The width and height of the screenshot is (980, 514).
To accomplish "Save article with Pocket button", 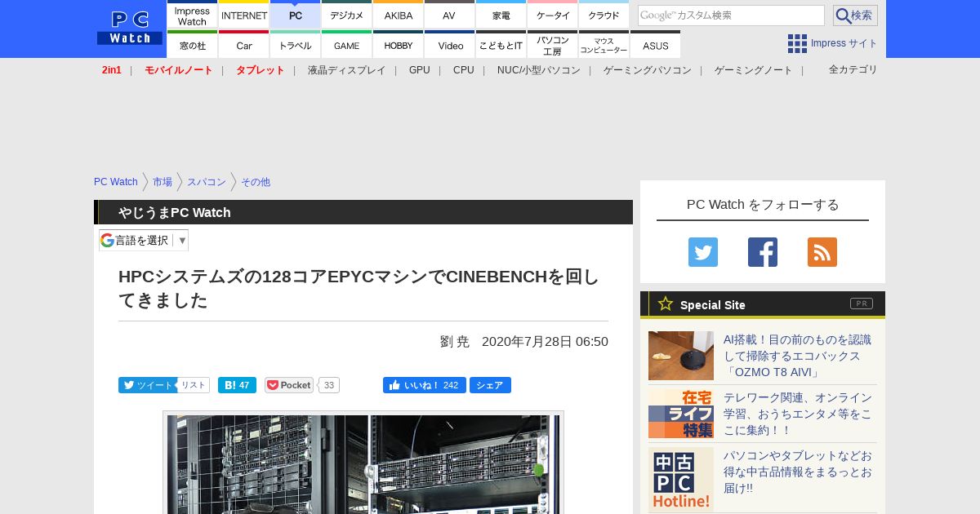I will point(289,385).
